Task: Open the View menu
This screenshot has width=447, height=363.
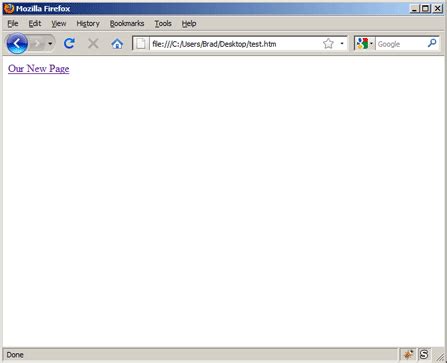Action: tap(59, 24)
